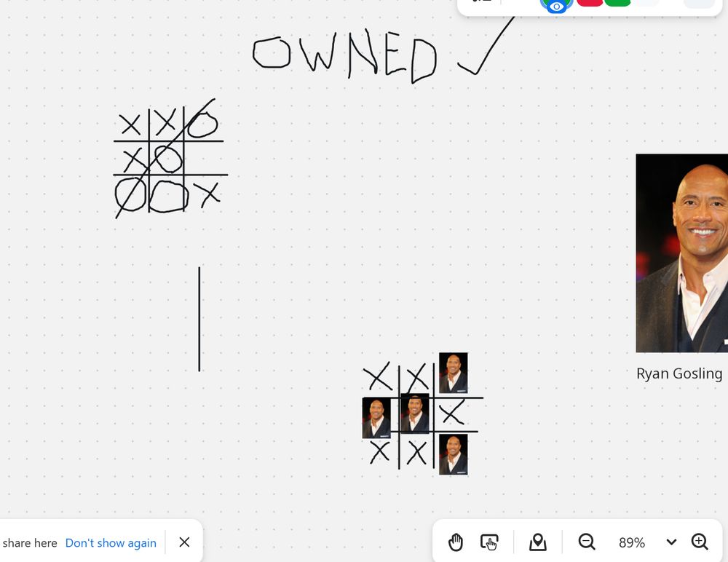Open the zoom level dropdown chevron
The height and width of the screenshot is (562, 728).
[x=671, y=542]
